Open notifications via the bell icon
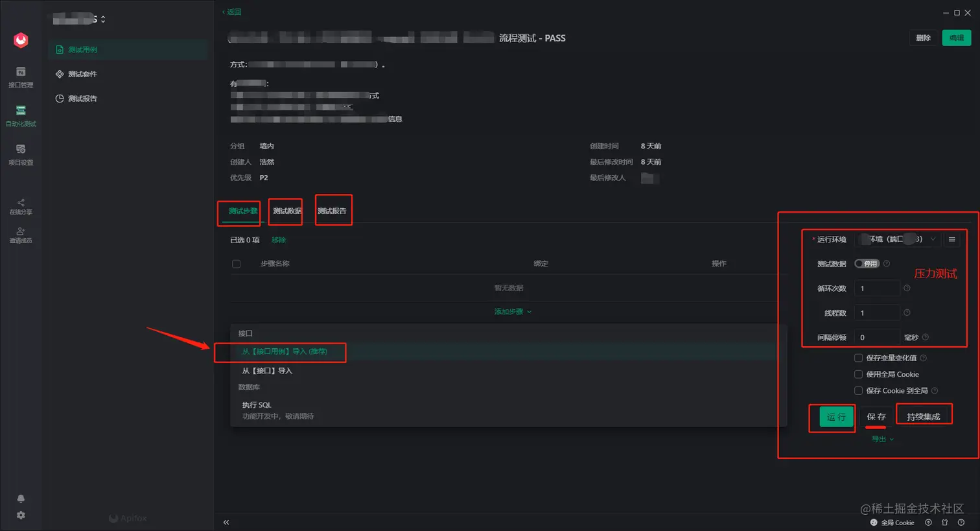 pos(21,499)
